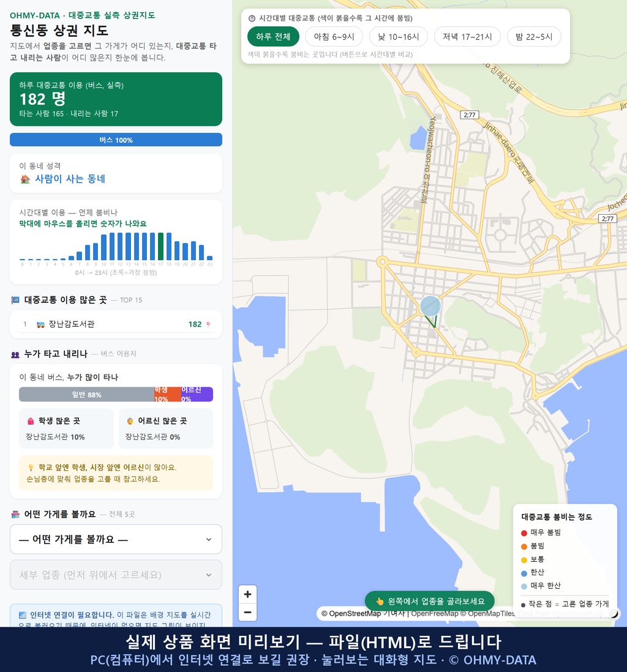Click the house icon beside 사람이 사는 동네
This screenshot has height=672, width=627.
25,179
